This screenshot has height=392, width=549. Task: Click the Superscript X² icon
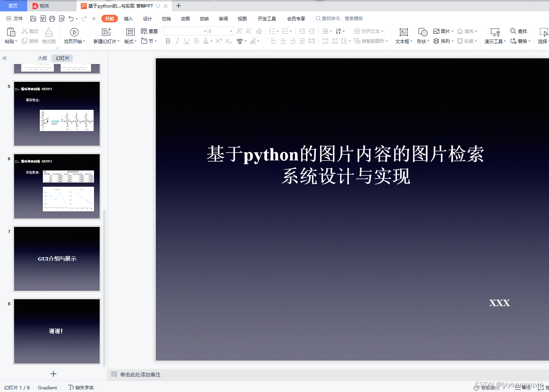coord(219,41)
